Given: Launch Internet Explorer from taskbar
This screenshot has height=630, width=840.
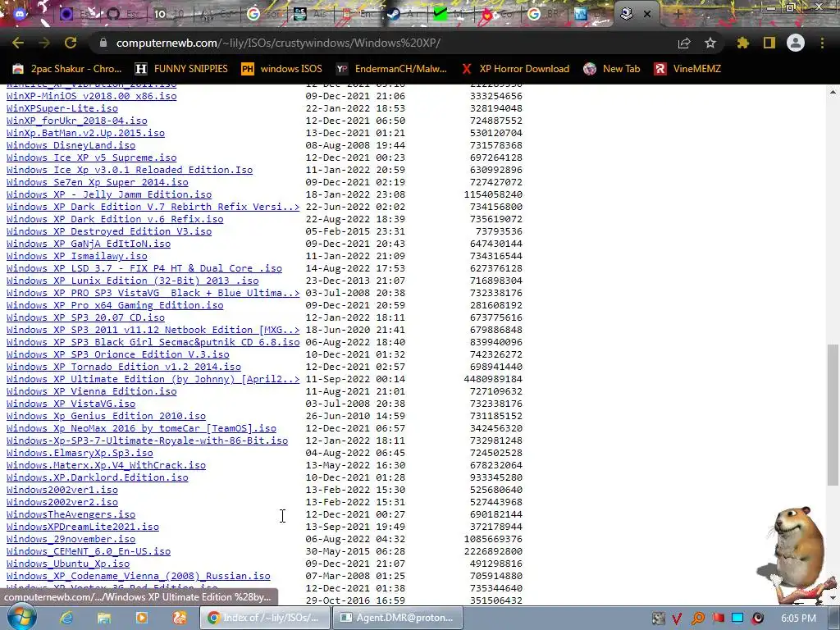Looking at the screenshot, I should [66, 618].
